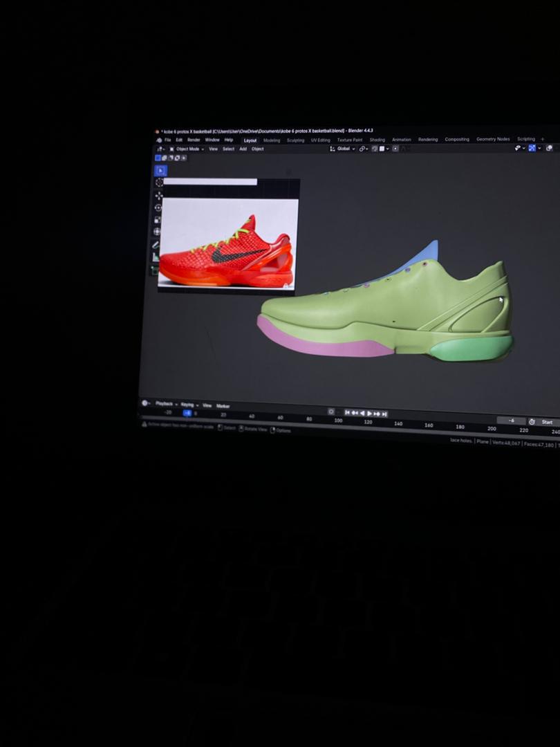Activate the Transform tool
This screenshot has width=560, height=747.
157,232
